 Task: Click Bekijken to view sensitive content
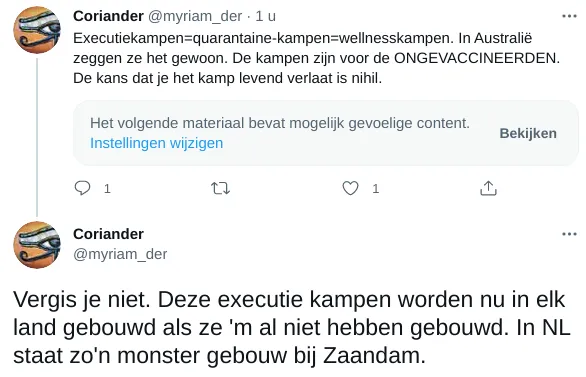[x=528, y=133]
